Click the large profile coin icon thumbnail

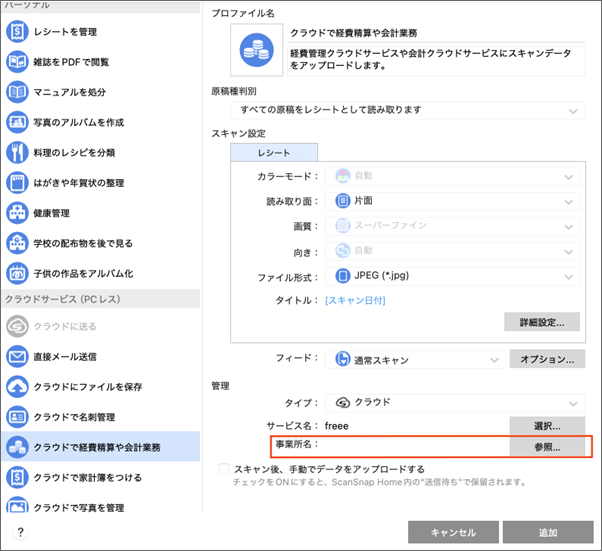coord(256,50)
